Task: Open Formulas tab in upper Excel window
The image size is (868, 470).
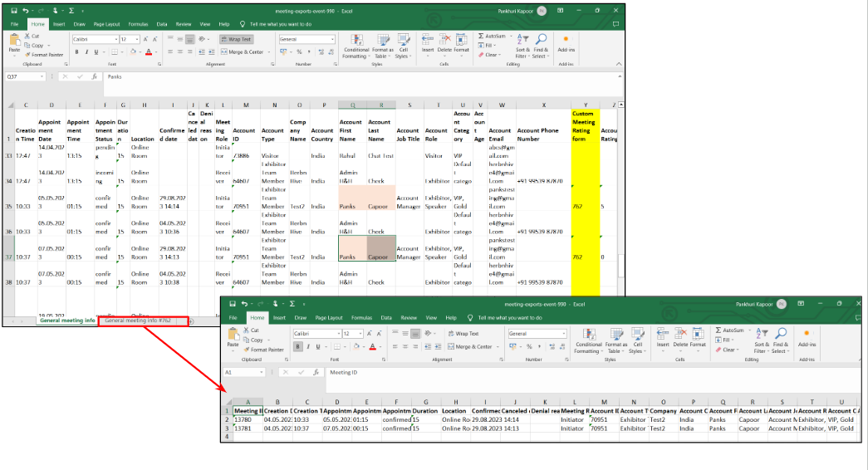Action: [138, 24]
